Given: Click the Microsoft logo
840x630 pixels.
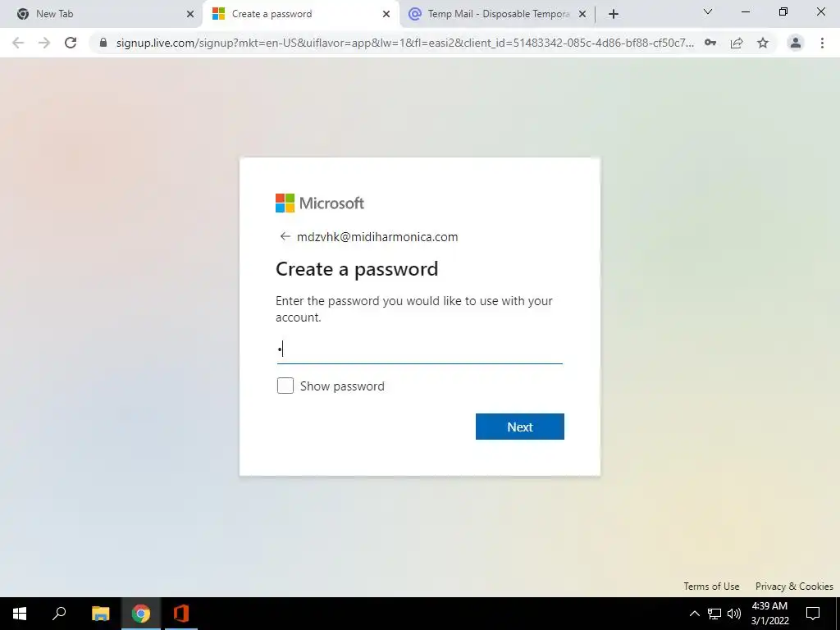Looking at the screenshot, I should 320,203.
